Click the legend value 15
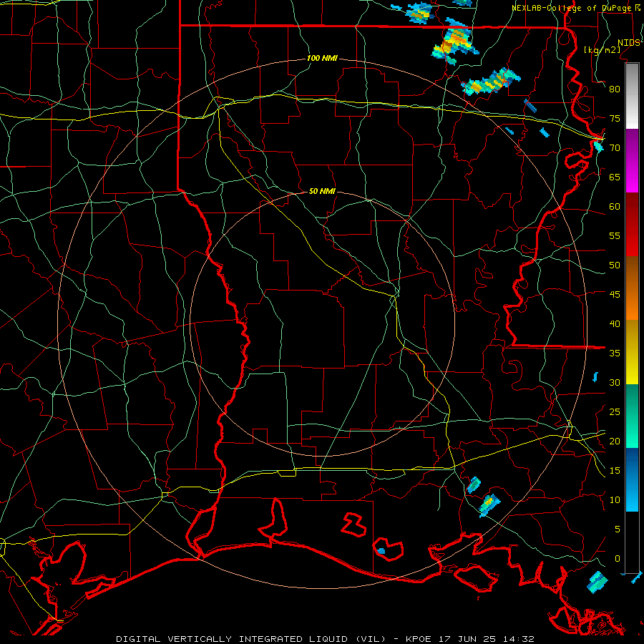Image resolution: width=644 pixels, height=644 pixels. point(615,471)
